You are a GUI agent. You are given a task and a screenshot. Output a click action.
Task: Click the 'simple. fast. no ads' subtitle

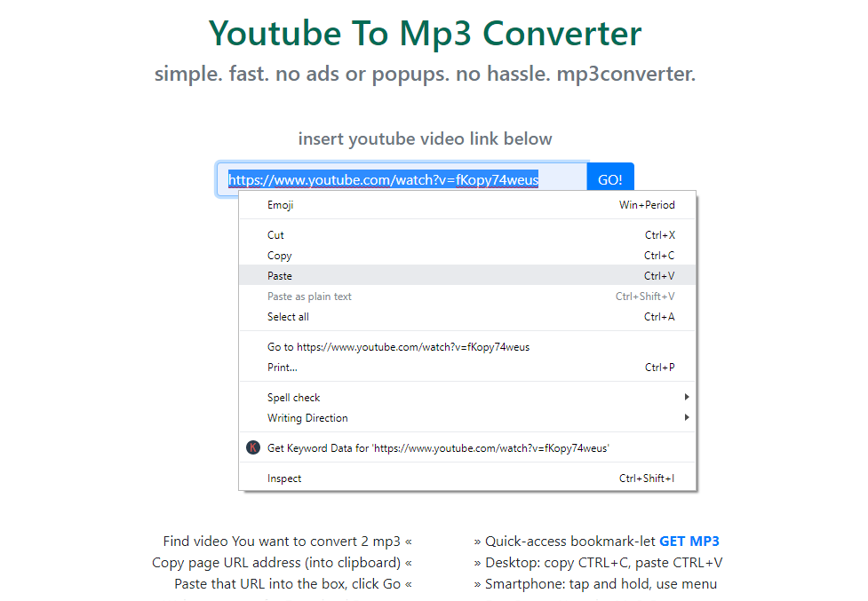[425, 74]
